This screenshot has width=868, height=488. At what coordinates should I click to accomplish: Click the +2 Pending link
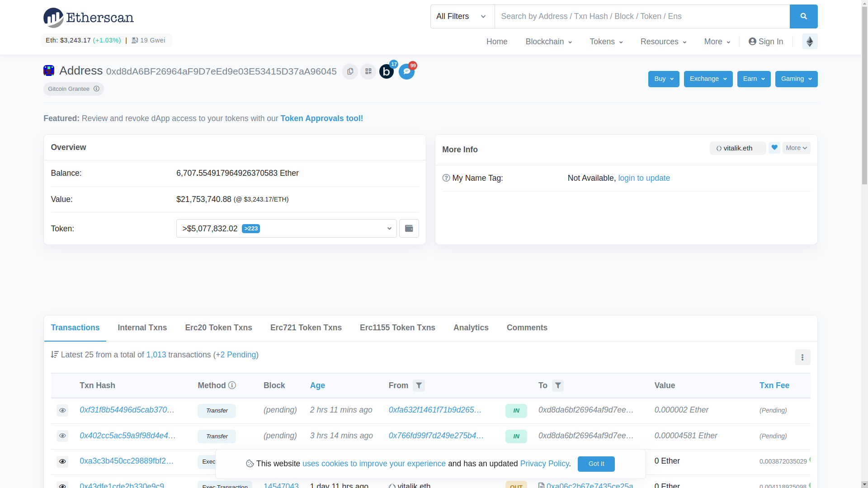236,355
